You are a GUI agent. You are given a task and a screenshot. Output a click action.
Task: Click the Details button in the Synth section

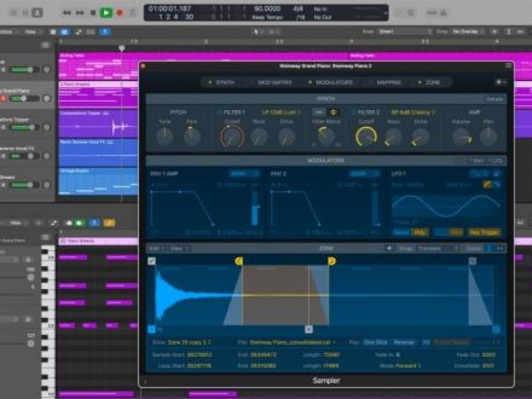[x=495, y=99]
